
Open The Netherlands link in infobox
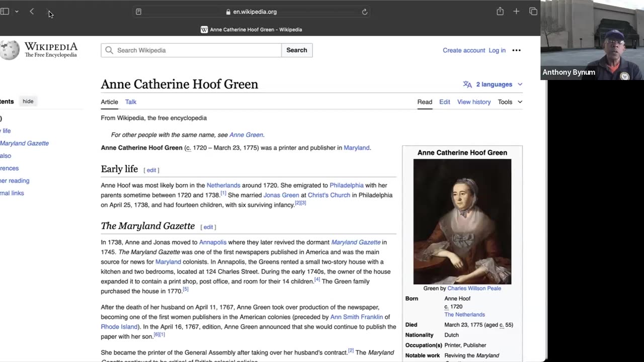[x=464, y=315]
